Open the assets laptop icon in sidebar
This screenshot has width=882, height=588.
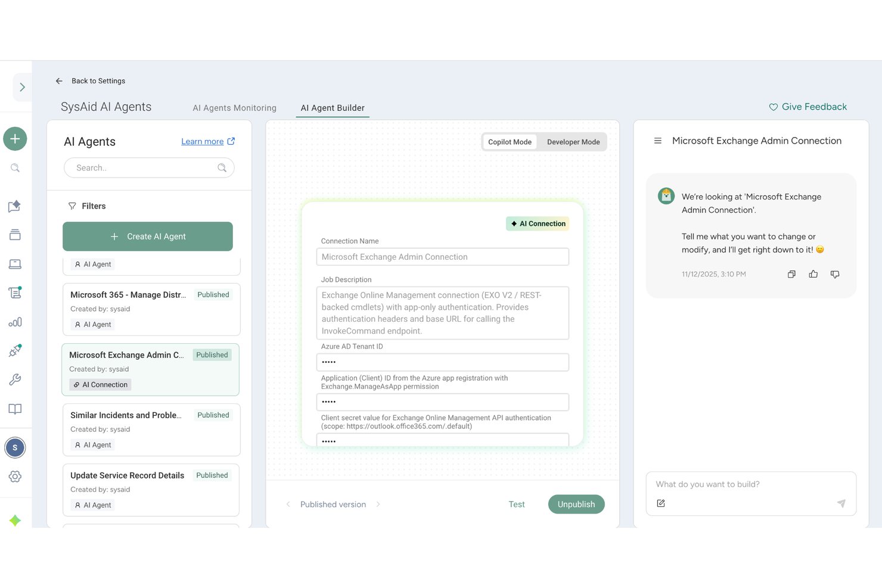pos(15,264)
